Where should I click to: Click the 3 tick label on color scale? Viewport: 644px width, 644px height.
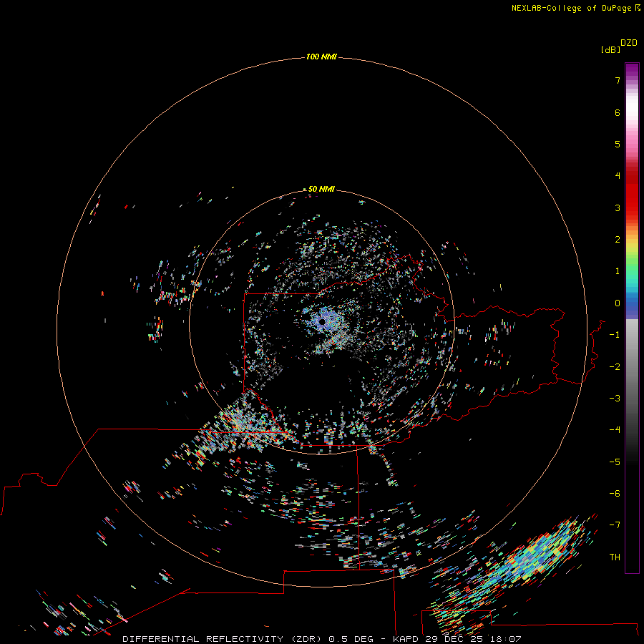pyautogui.click(x=618, y=208)
